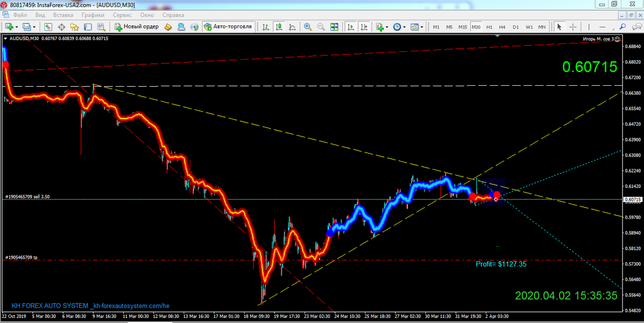Open the Файл menu
This screenshot has height=323, width=644.
[x=20, y=15]
